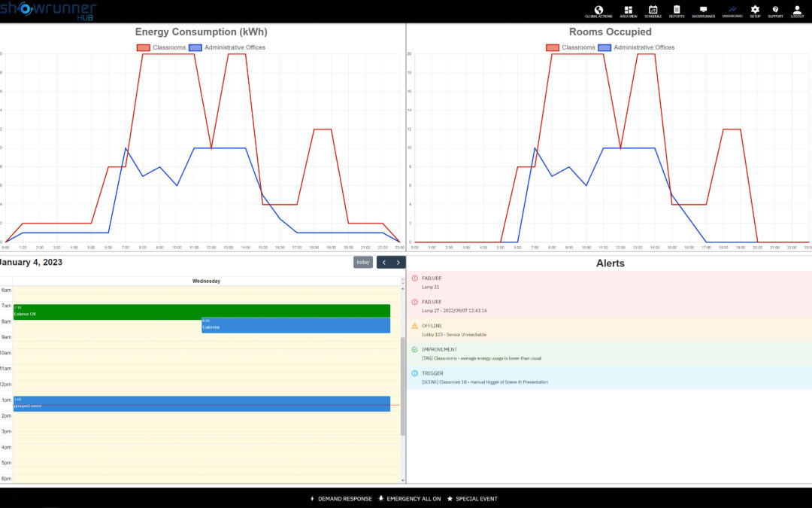The height and width of the screenshot is (508, 812).
Task: Select the Dashboard chart icon
Action: (732, 9)
